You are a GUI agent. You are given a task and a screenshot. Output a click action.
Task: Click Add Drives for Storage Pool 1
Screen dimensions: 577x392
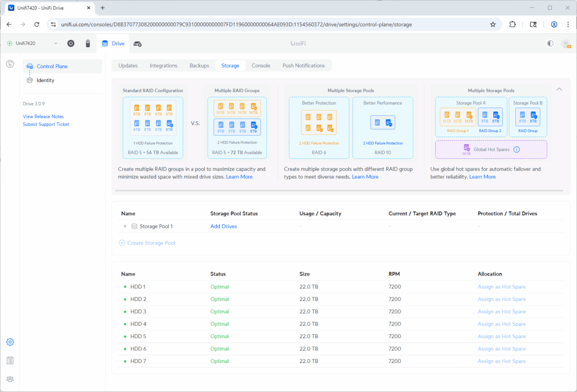tap(223, 226)
